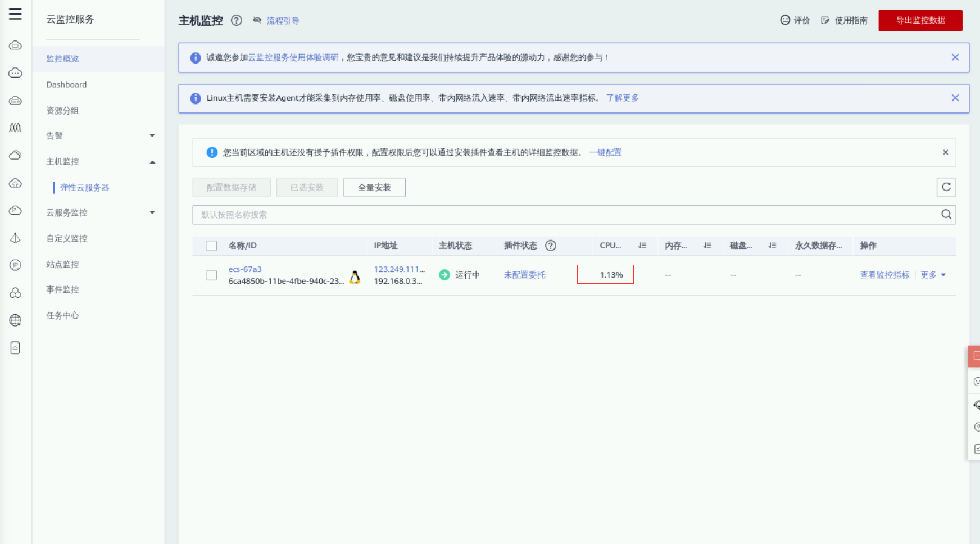Click the document storage sidebar icon at bottom

pos(15,348)
